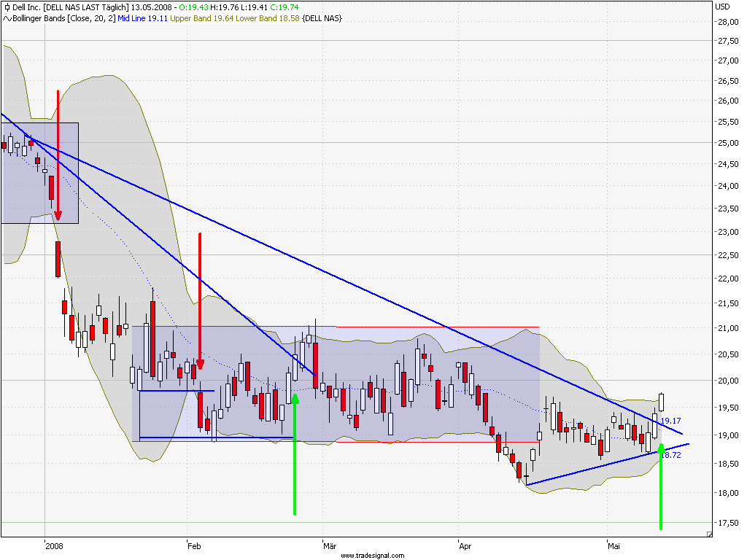
Task: Click the 19,50 price axis label
Action: tap(728, 408)
